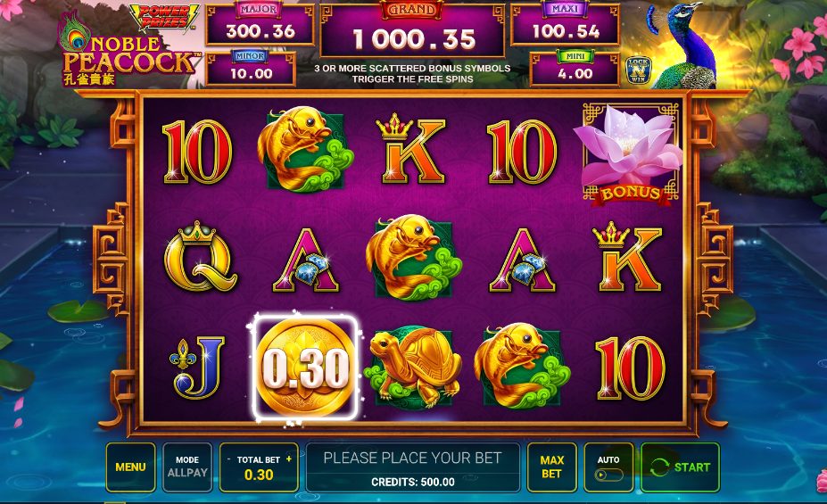Increase total bet with plus sign

288,459
